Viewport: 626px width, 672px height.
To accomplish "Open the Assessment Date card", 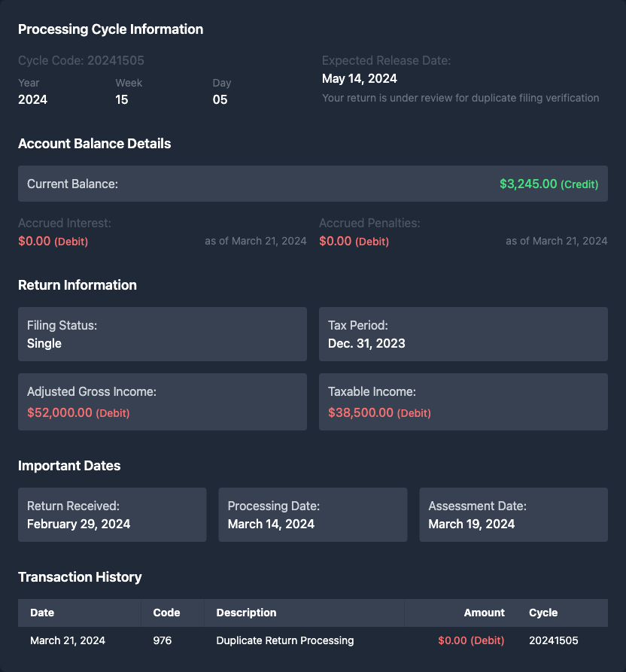I will pos(513,515).
